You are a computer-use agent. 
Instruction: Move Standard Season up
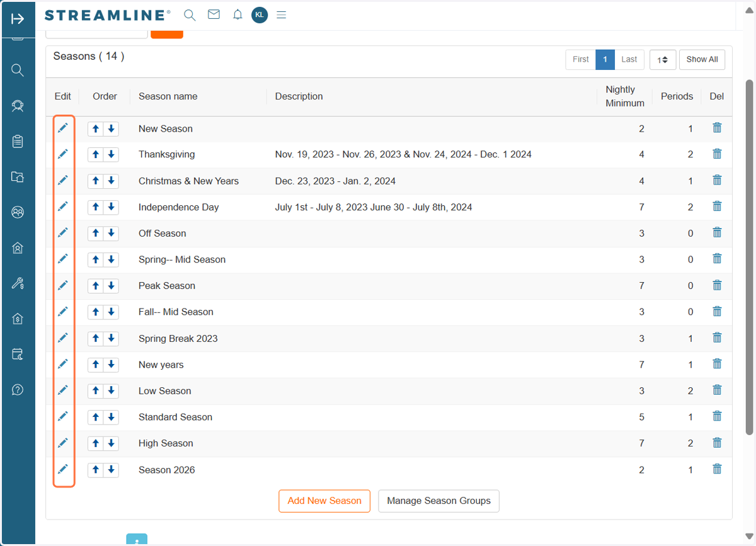(x=96, y=417)
